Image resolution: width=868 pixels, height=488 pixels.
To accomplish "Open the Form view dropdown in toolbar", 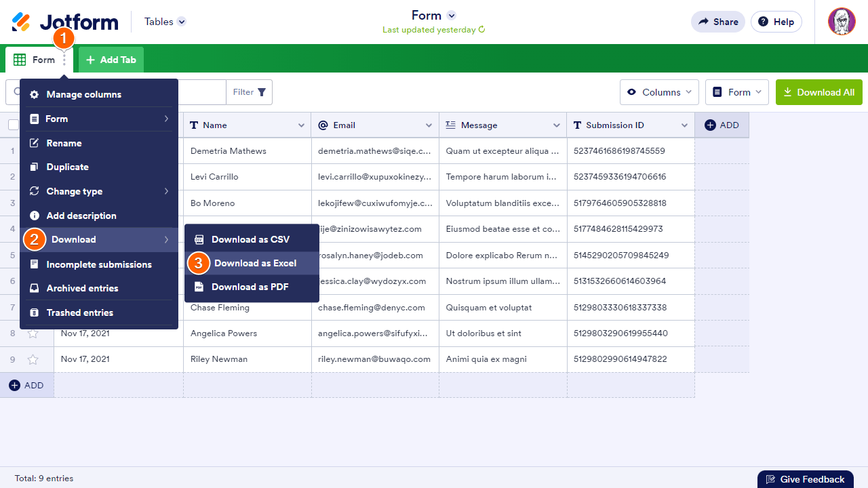I will (x=736, y=92).
